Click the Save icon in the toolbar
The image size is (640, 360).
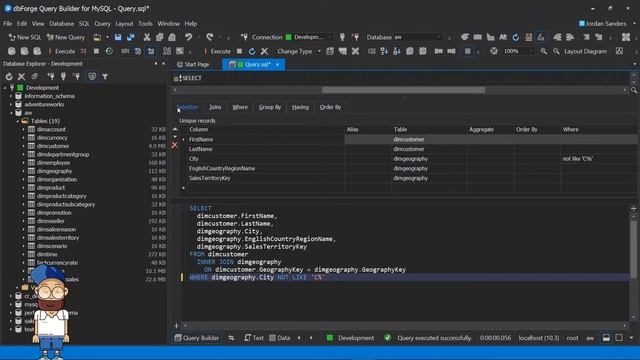click(x=118, y=37)
